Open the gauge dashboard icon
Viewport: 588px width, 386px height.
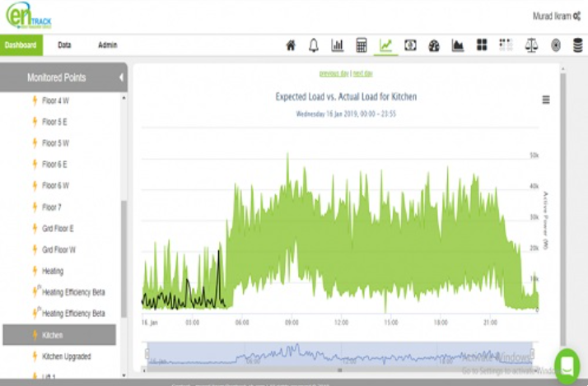(434, 45)
